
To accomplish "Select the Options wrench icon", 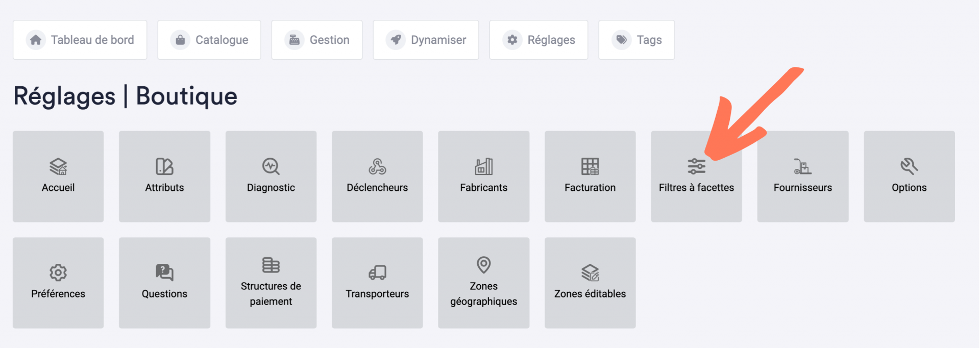I will (x=909, y=166).
